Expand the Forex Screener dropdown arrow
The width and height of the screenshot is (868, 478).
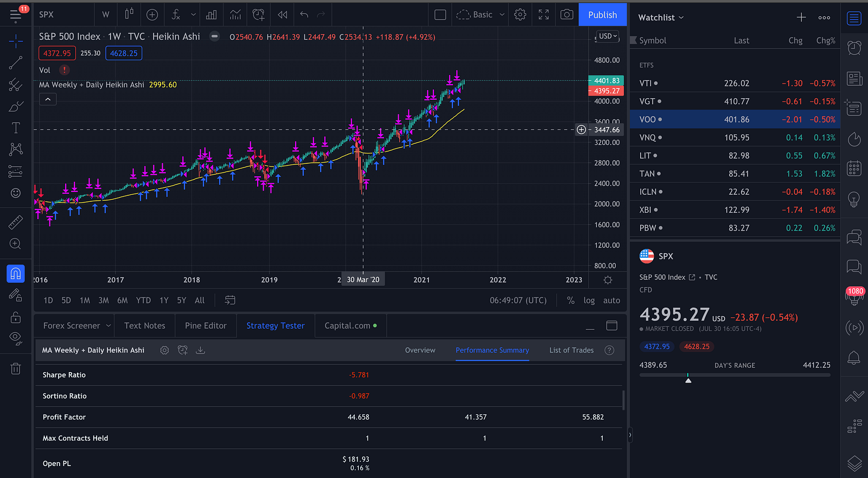coord(108,326)
